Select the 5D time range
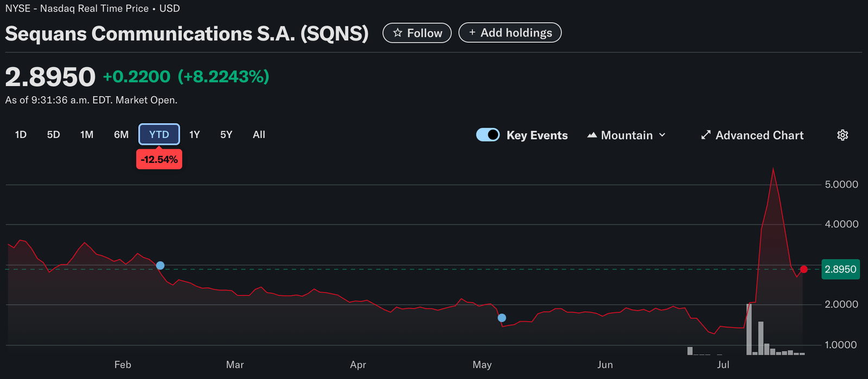Image resolution: width=868 pixels, height=379 pixels. click(x=53, y=135)
